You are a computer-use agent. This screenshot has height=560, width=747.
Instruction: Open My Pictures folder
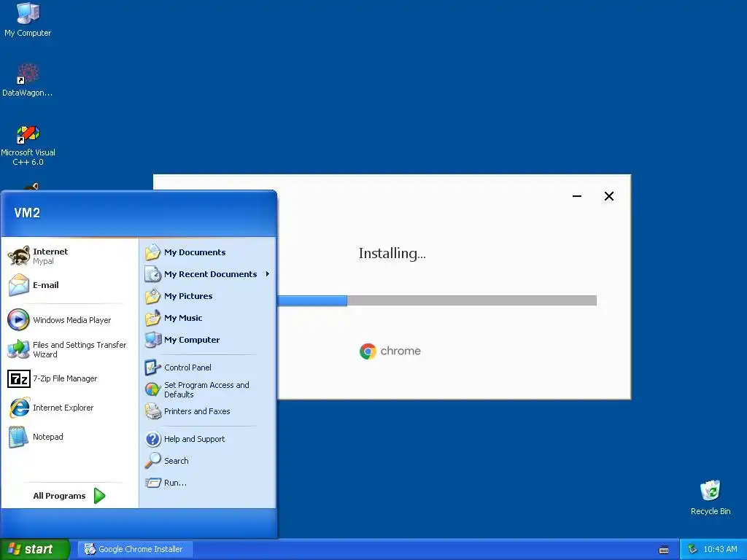point(208,296)
